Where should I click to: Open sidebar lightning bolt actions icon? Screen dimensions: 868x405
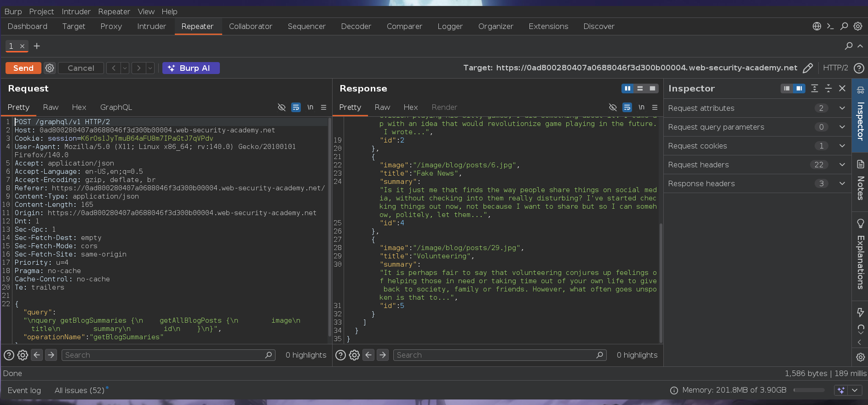click(860, 313)
